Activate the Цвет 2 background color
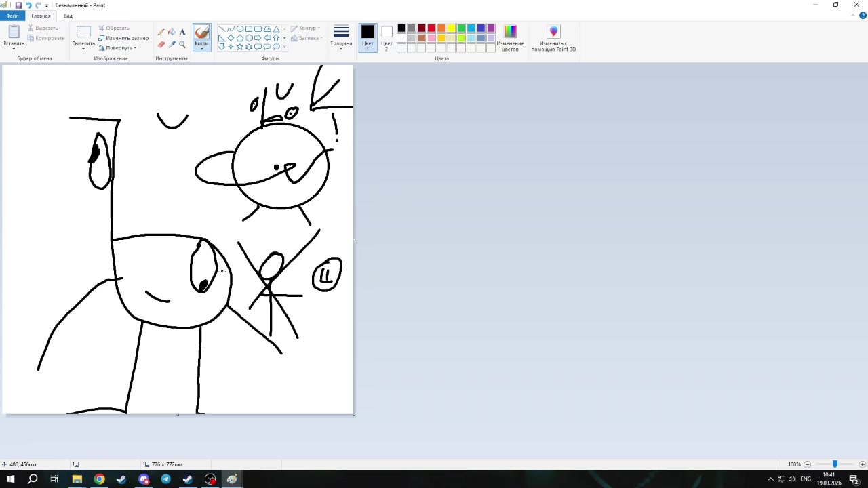The height and width of the screenshot is (488, 868). click(x=387, y=38)
